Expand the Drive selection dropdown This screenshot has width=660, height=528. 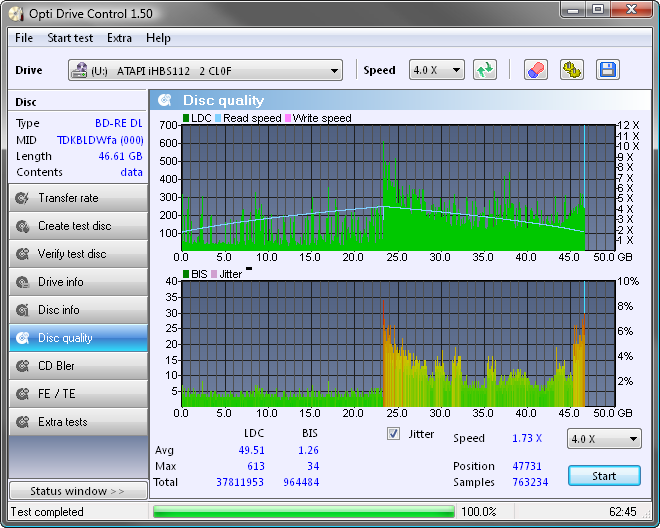334,70
